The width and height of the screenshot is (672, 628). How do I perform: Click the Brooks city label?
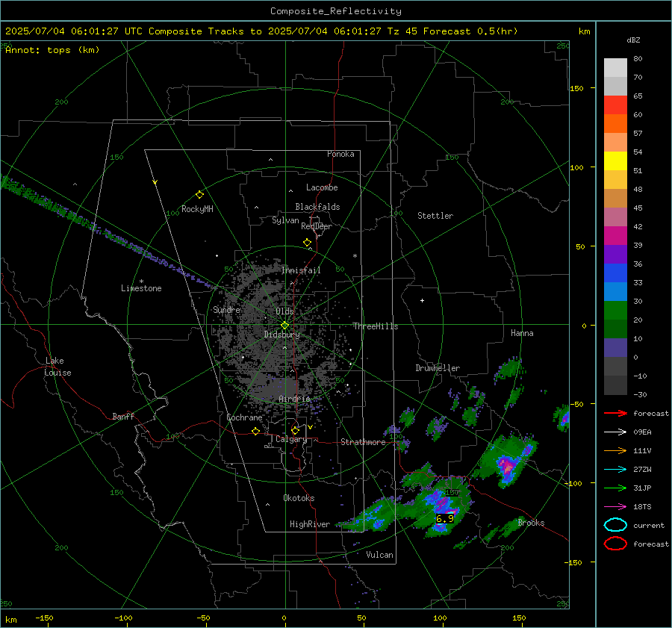coord(531,523)
